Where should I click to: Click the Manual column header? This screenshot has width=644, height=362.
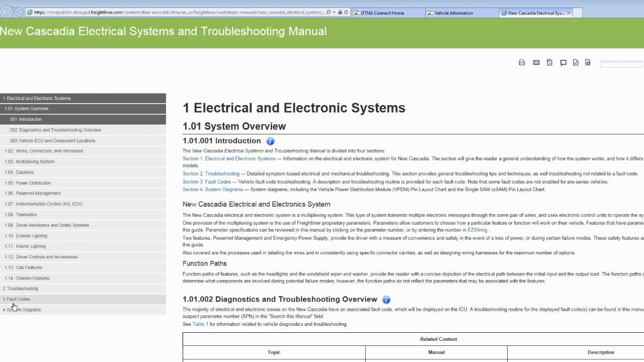click(436, 352)
